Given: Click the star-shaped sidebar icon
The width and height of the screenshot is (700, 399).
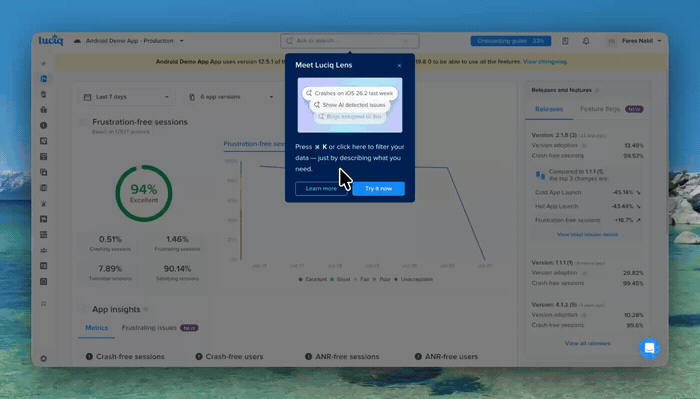Looking at the screenshot, I should click(x=43, y=204).
